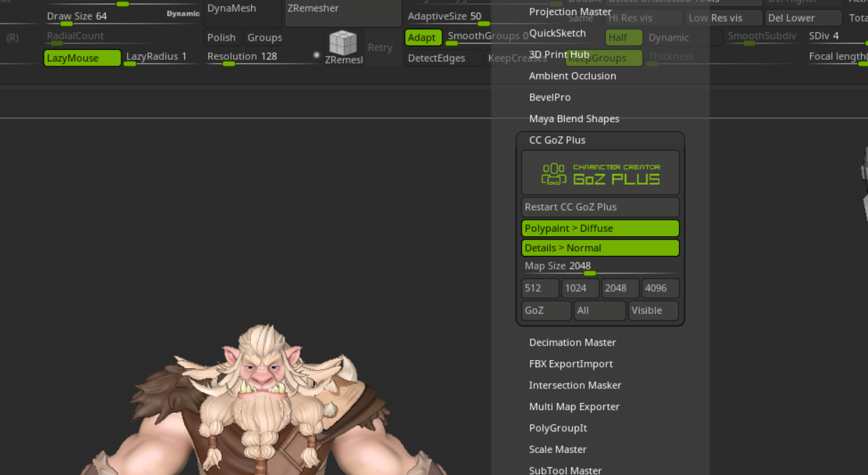Expand the Multi Map Exporter section
The height and width of the screenshot is (475, 868).
coord(573,407)
